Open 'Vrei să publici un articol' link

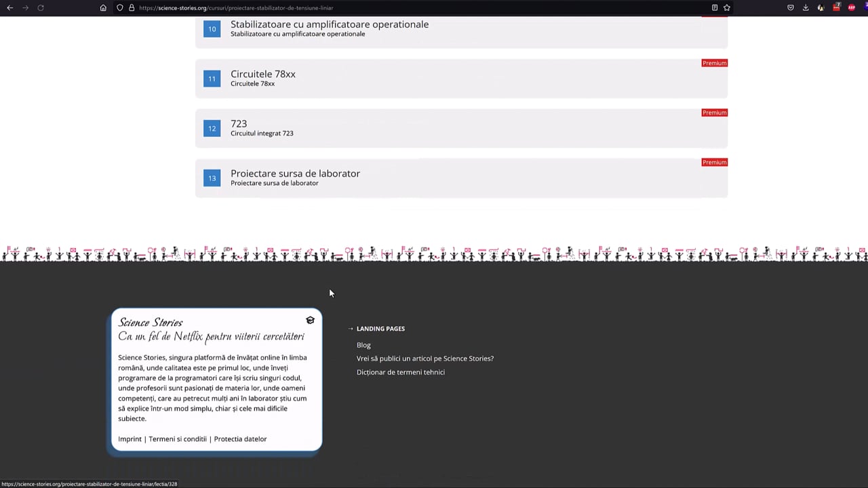(x=425, y=359)
